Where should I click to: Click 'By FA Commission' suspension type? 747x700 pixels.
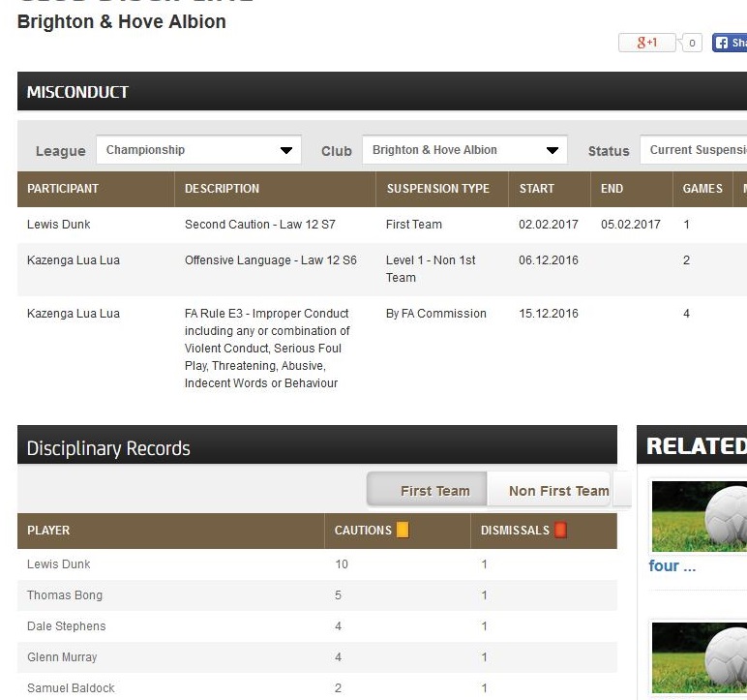click(435, 314)
